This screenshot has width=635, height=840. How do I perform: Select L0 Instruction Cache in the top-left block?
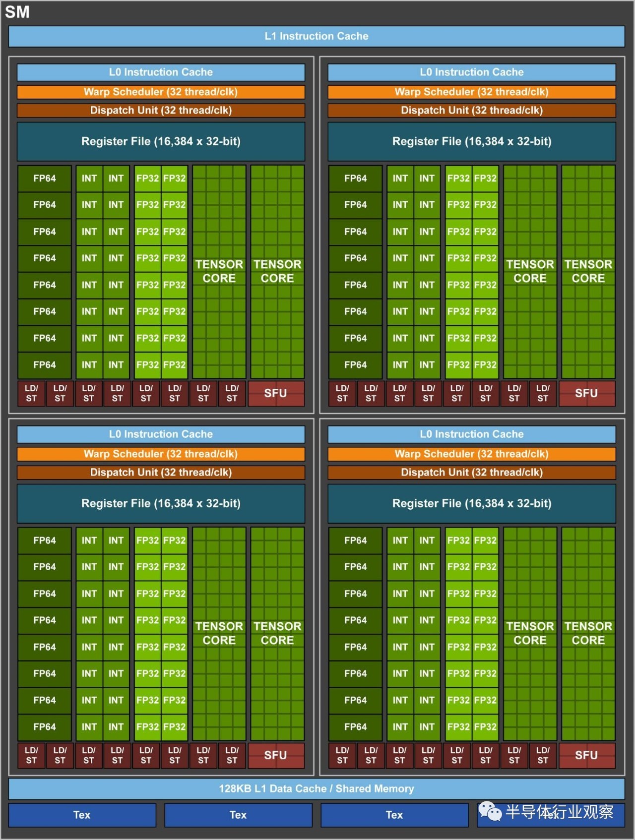tap(161, 72)
